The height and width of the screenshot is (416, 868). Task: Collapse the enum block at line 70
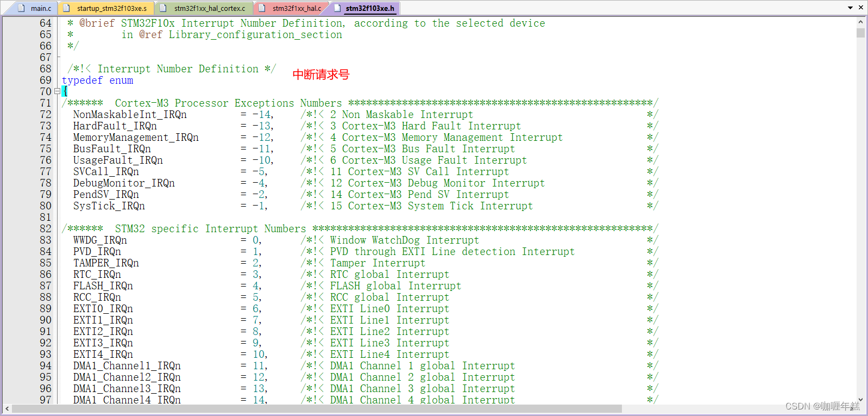tap(57, 91)
